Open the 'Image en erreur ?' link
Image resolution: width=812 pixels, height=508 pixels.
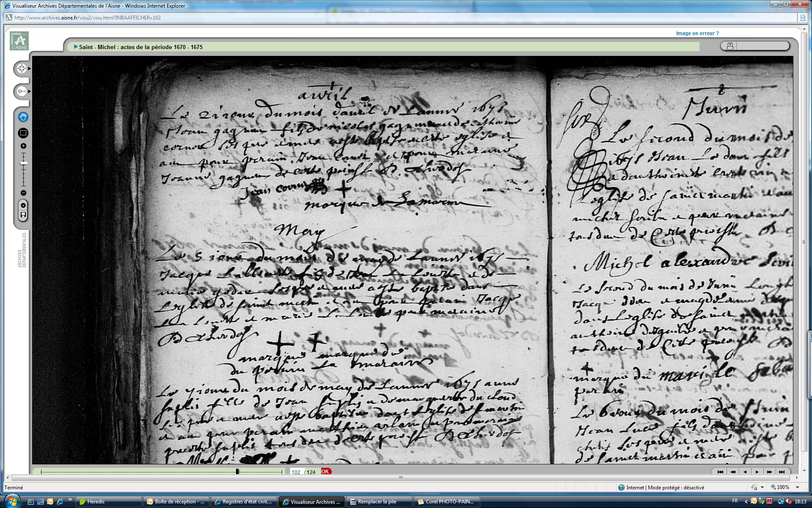pos(697,33)
